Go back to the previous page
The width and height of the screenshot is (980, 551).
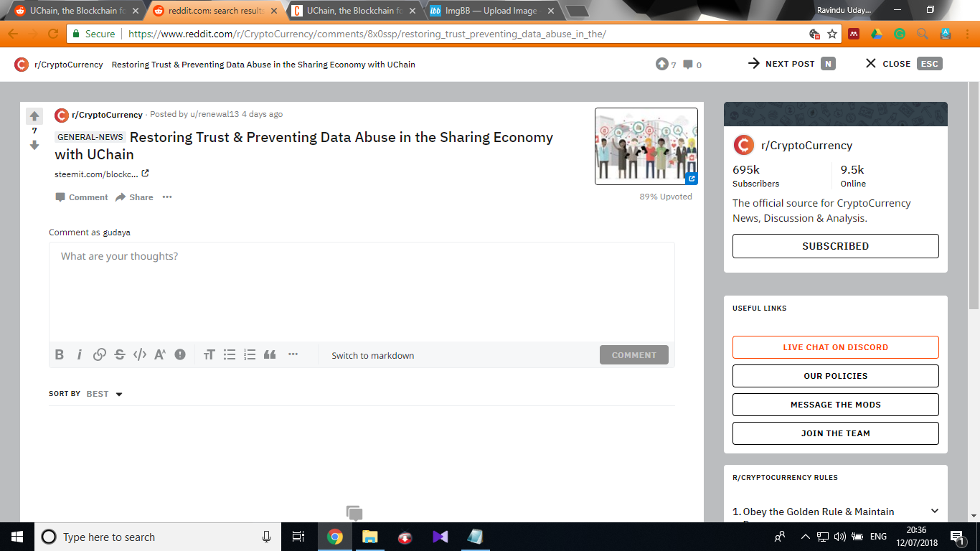tap(13, 34)
